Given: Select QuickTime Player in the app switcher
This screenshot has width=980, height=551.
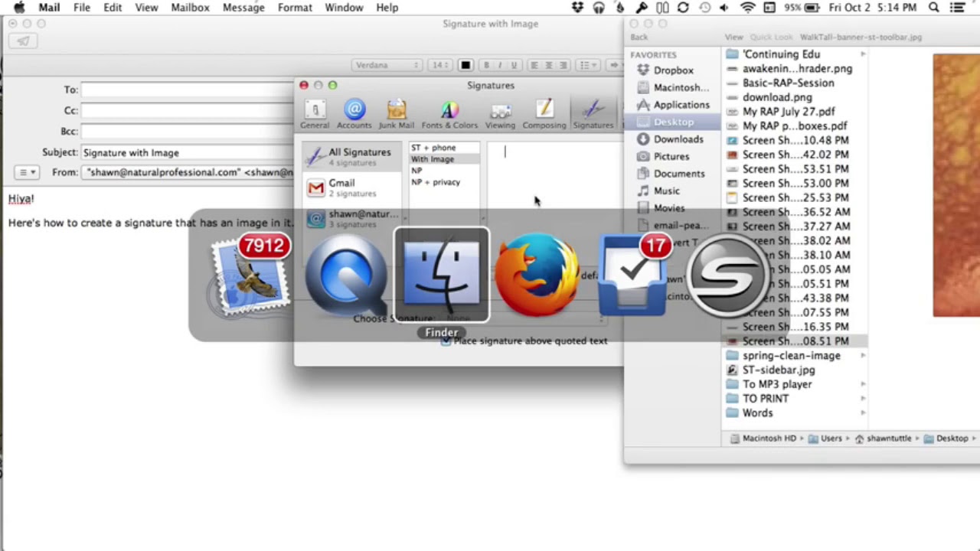Looking at the screenshot, I should pos(346,275).
